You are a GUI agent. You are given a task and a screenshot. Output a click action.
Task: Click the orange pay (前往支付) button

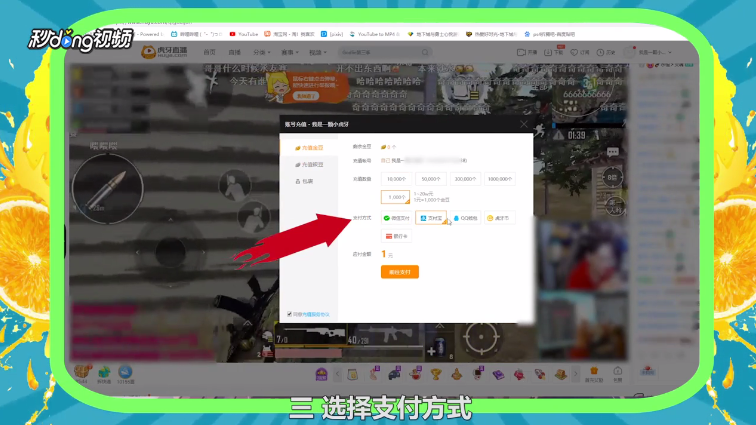(400, 272)
